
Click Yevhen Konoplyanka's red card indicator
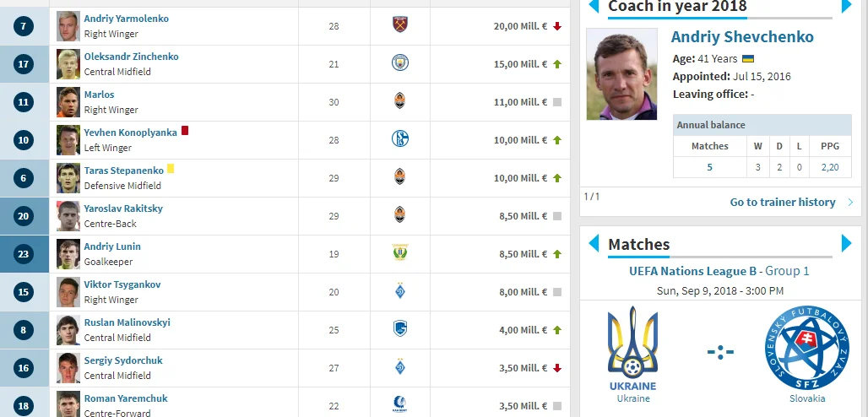point(185,131)
